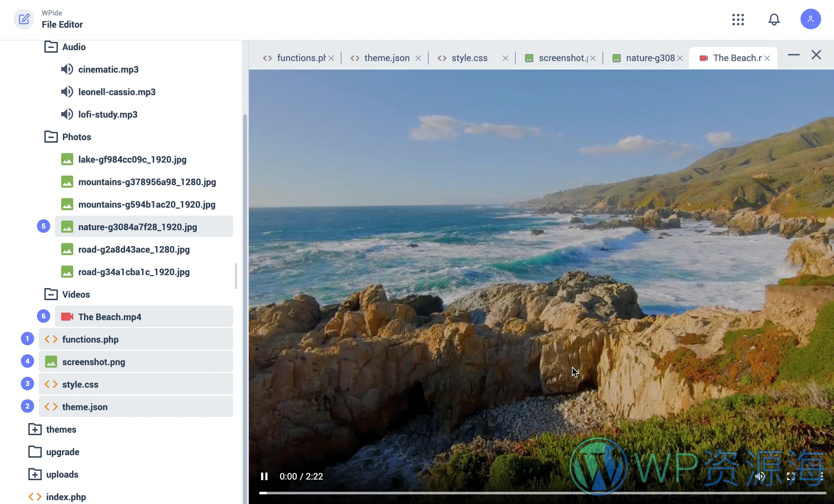Image resolution: width=834 pixels, height=504 pixels.
Task: Click the WPide File Editor logo icon
Action: [24, 19]
